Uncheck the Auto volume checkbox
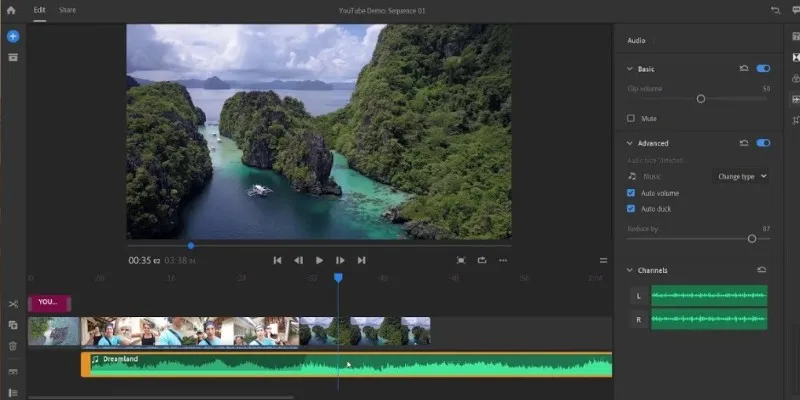800x400 pixels. pyautogui.click(x=631, y=193)
